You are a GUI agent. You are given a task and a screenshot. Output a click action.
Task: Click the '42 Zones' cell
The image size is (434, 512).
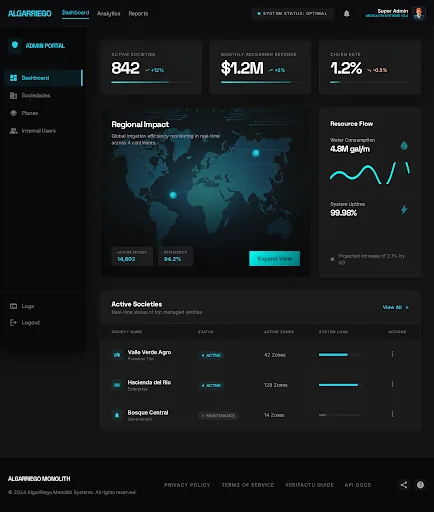click(x=275, y=355)
